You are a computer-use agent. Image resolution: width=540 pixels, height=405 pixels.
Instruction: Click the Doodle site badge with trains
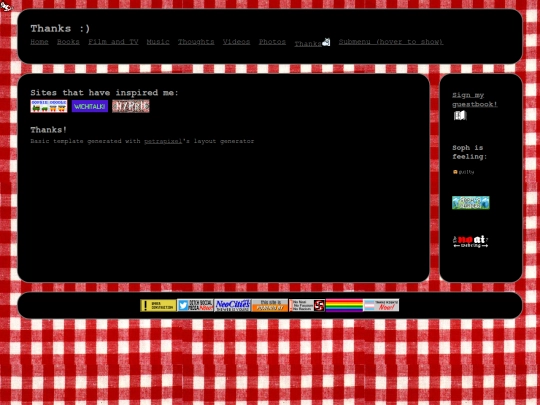click(x=49, y=106)
